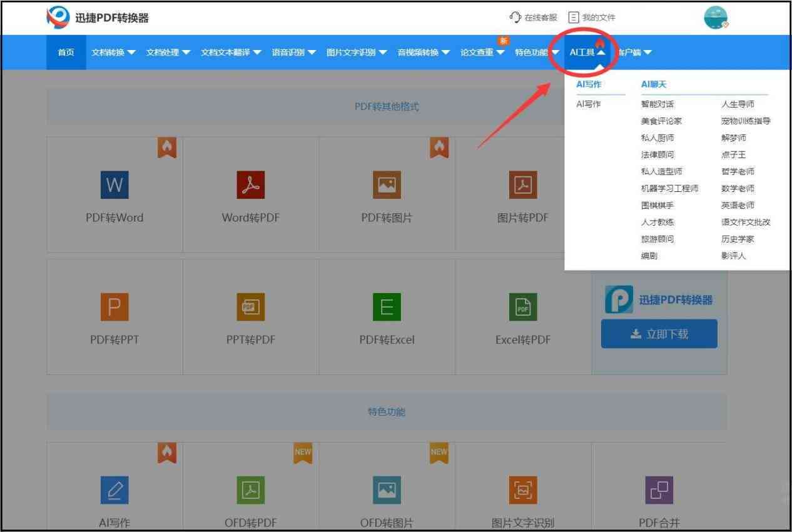Select 语文作文批改 in AI menu
Viewport: 792px width, 532px height.
click(x=746, y=223)
